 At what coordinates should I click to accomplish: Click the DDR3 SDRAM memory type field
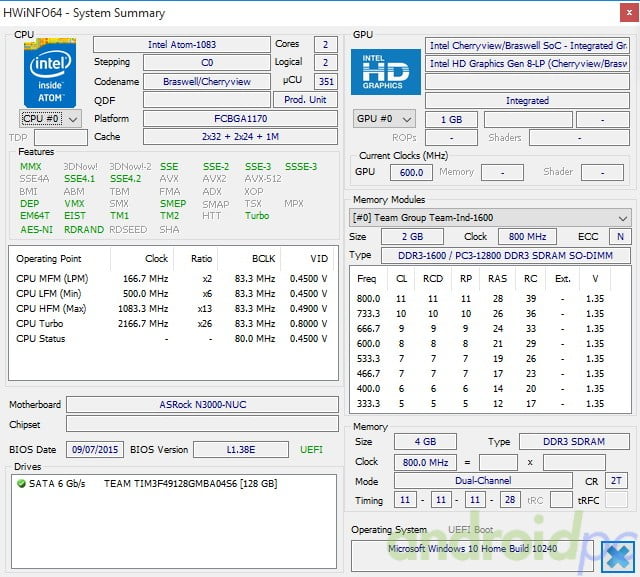point(574,442)
